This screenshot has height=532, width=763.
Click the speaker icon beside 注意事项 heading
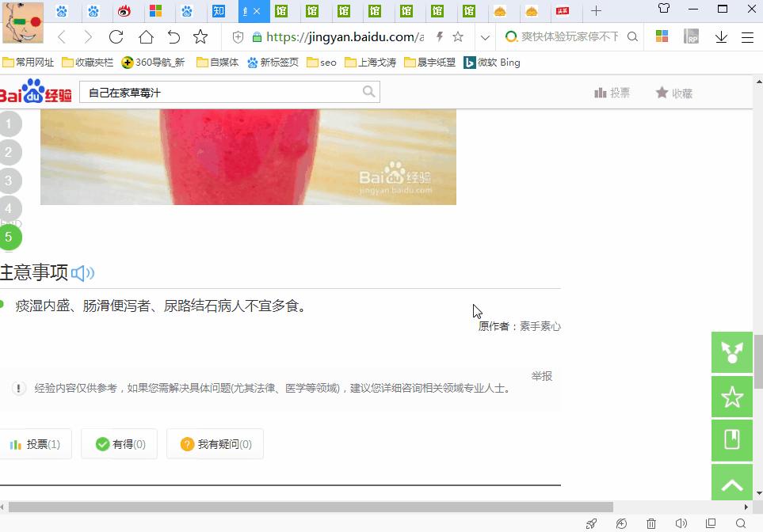tap(82, 272)
